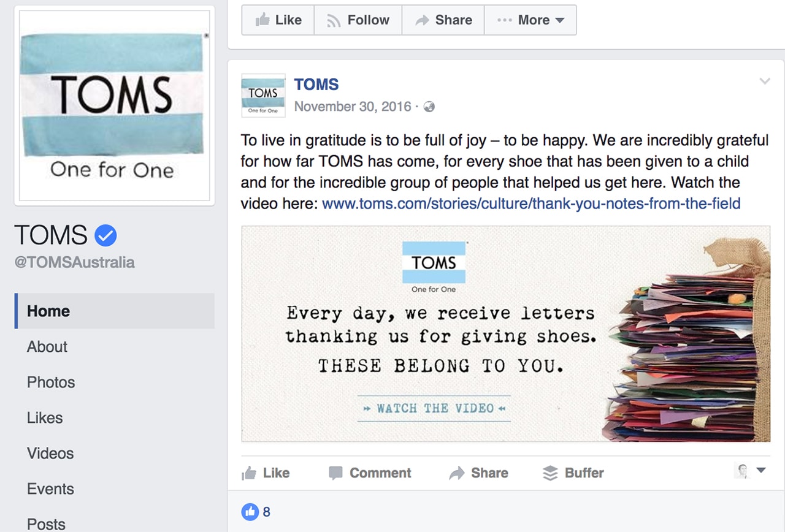Share the TOMS page from top bar
Viewport: 785px width, 532px height.
click(x=443, y=20)
